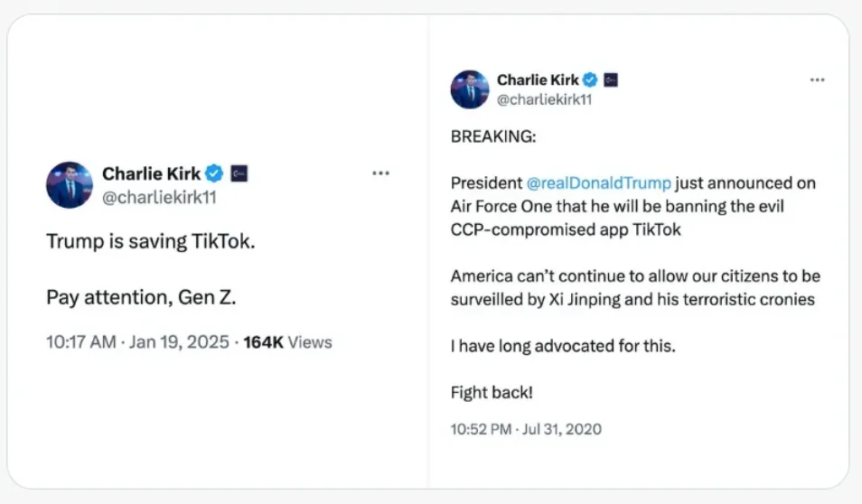Click the verified badge on the 2025 tweet

tap(214, 173)
